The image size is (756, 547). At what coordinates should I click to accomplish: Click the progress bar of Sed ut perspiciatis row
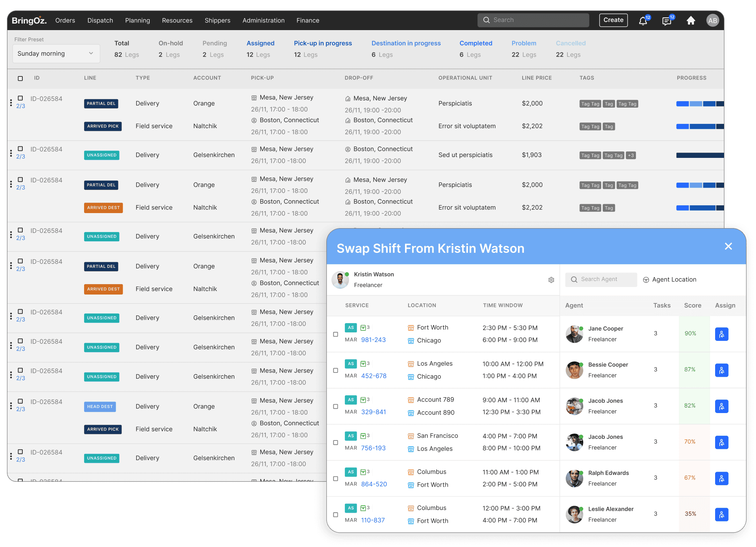[700, 155]
